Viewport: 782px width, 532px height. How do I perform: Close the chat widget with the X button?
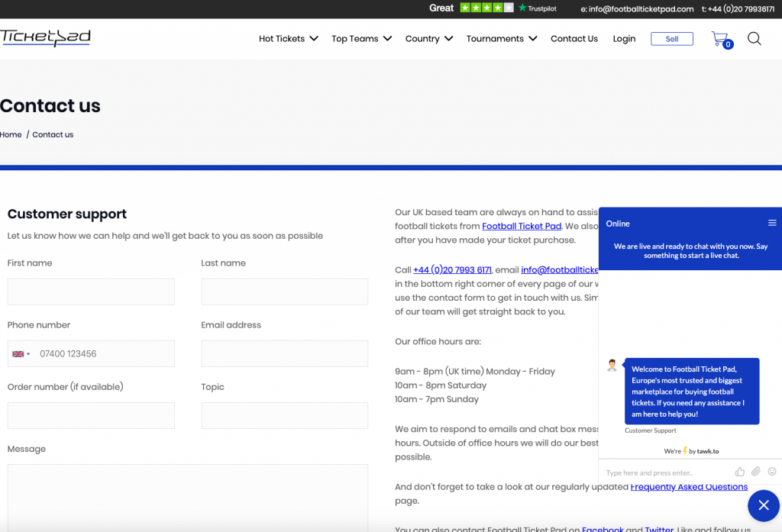764,505
